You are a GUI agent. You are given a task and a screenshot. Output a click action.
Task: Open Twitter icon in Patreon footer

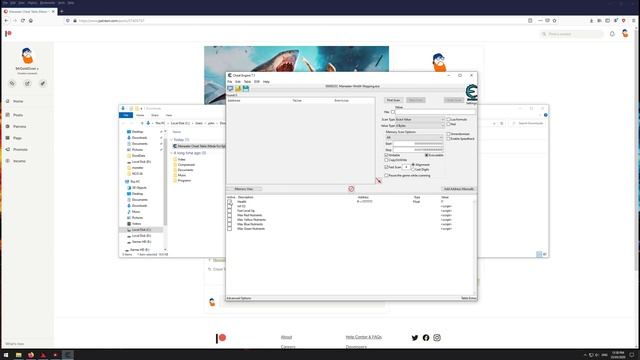[415, 338]
